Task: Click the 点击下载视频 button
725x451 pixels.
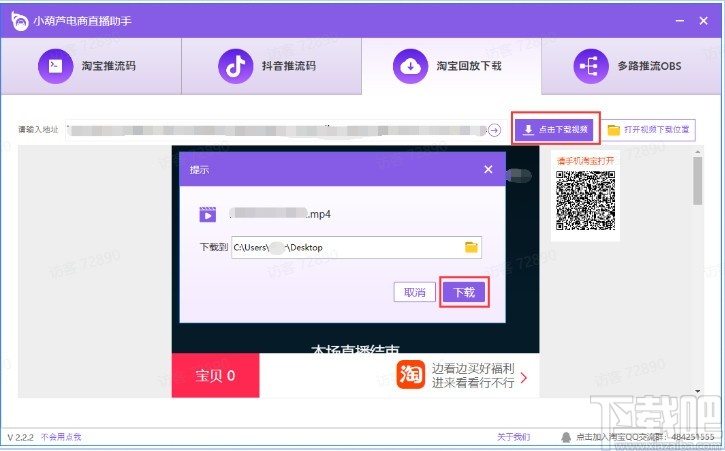Action: pyautogui.click(x=556, y=130)
